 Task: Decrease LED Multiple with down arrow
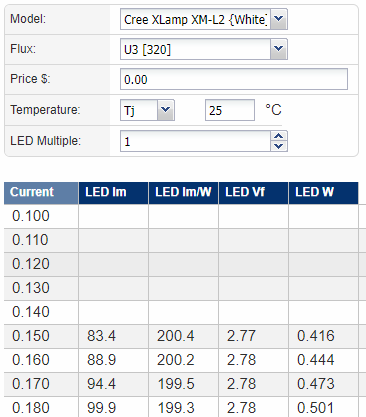[279, 146]
